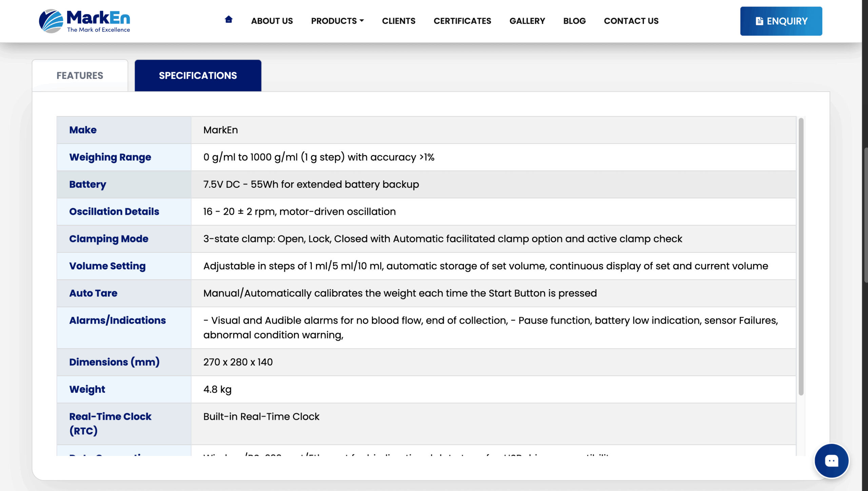Click the Enquiry button
Screen dimensions: 868x491
pyautogui.click(x=781, y=21)
